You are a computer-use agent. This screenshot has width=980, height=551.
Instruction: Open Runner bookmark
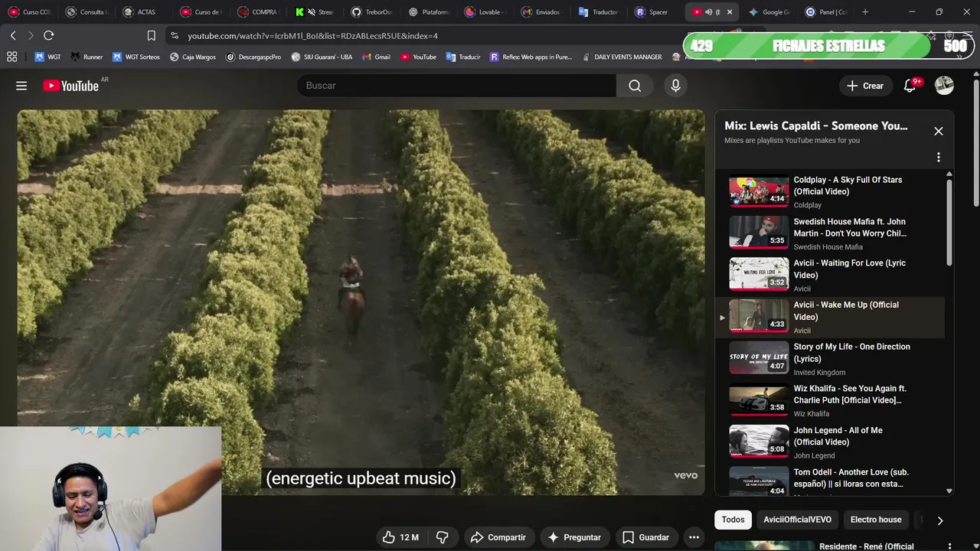87,57
